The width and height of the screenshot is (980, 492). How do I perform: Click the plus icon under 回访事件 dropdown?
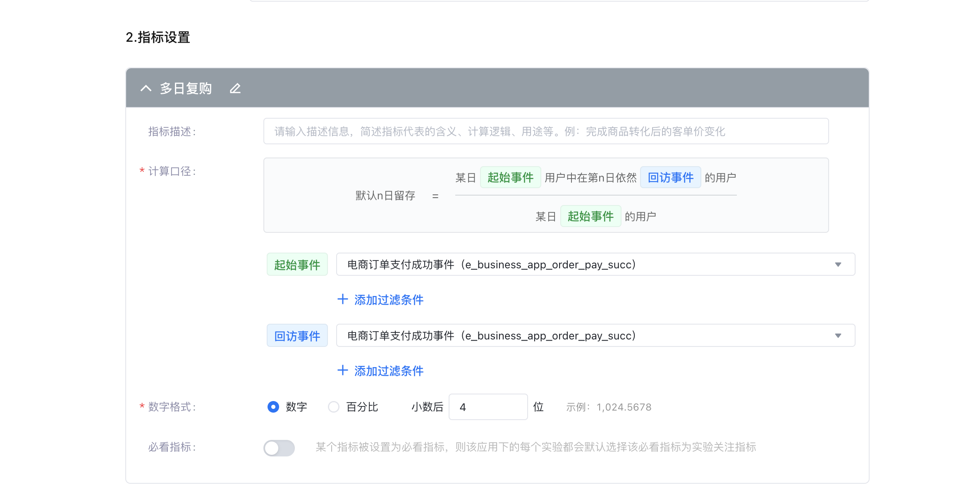point(342,370)
